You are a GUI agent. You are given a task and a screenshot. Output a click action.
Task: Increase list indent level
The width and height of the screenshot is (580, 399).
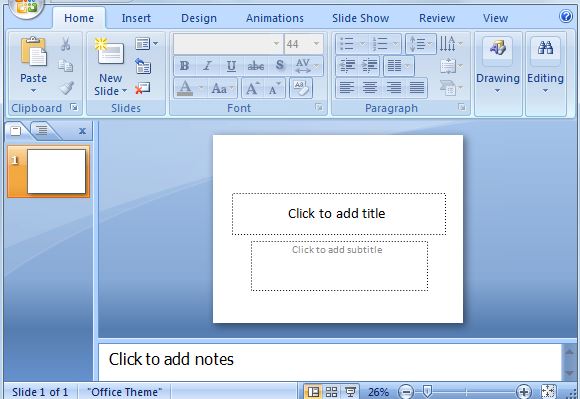tap(369, 66)
